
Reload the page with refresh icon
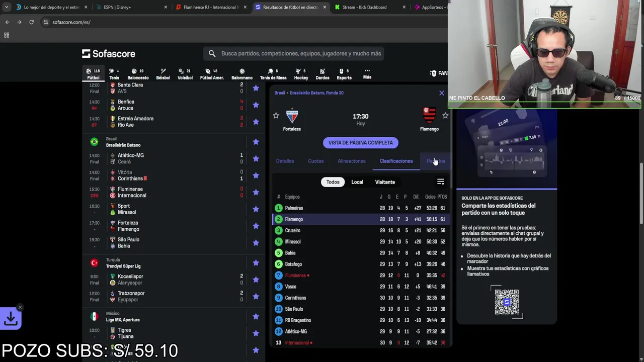coord(31,22)
